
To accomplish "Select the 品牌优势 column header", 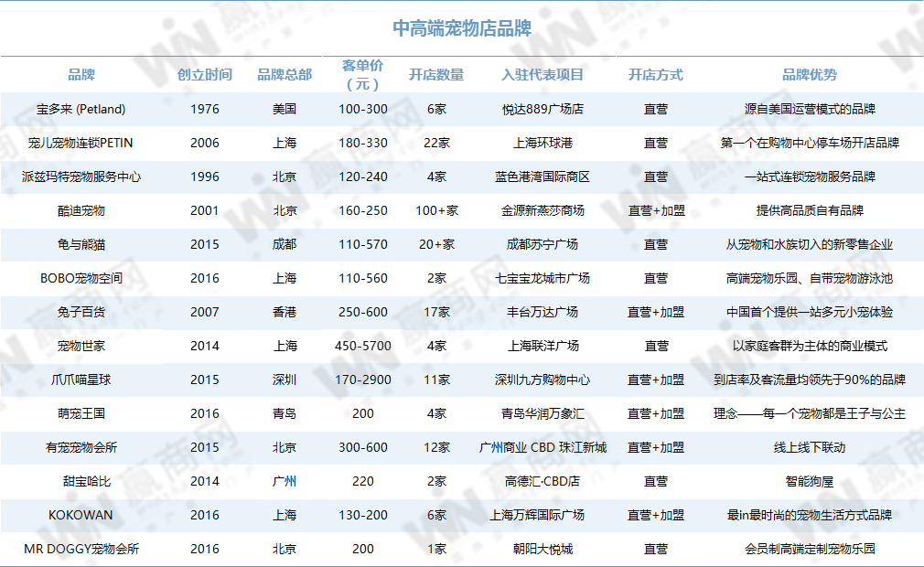I will pos(809,75).
